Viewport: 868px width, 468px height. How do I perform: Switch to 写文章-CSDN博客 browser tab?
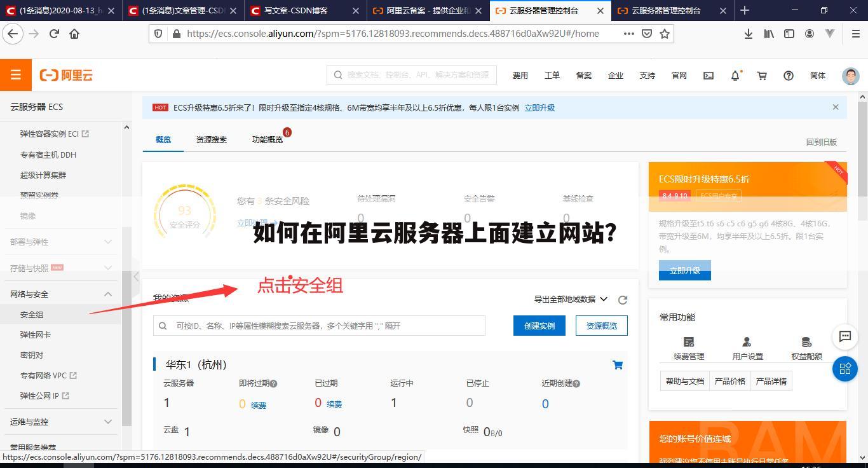click(306, 11)
